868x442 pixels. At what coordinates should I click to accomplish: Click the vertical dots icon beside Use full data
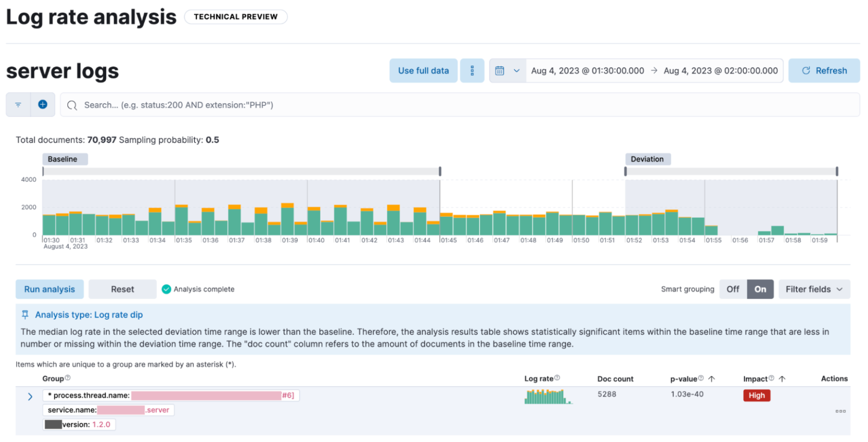(472, 70)
